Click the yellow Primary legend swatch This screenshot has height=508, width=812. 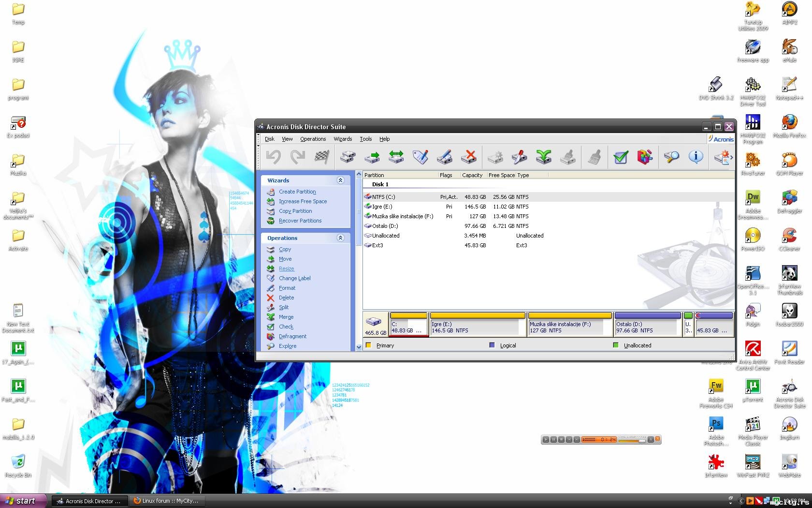(369, 345)
